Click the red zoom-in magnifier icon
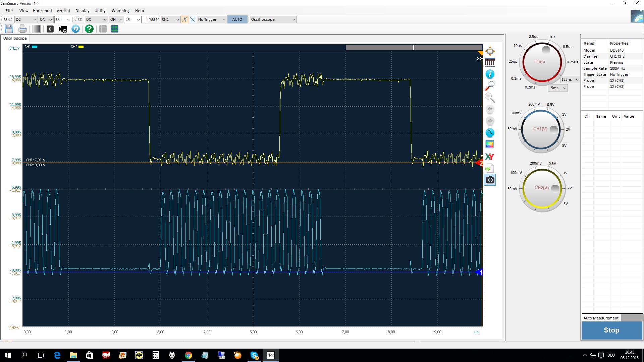The width and height of the screenshot is (644, 362). (x=490, y=86)
